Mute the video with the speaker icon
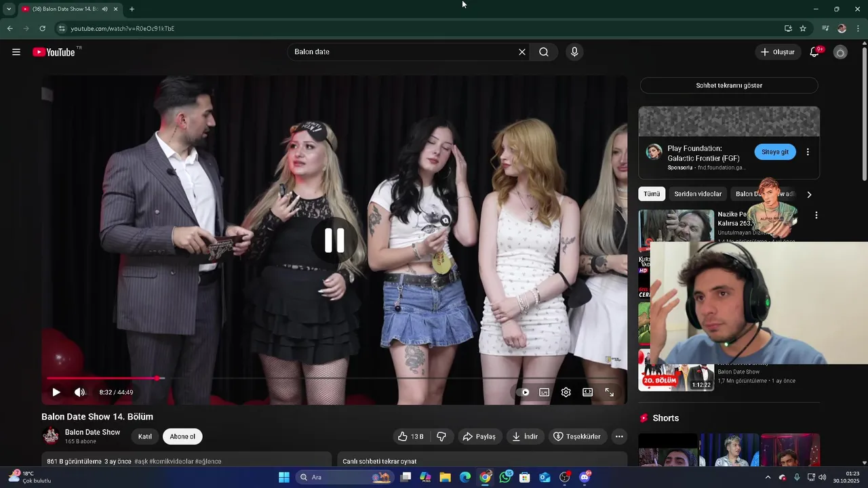Image resolution: width=868 pixels, height=488 pixels. [x=80, y=392]
